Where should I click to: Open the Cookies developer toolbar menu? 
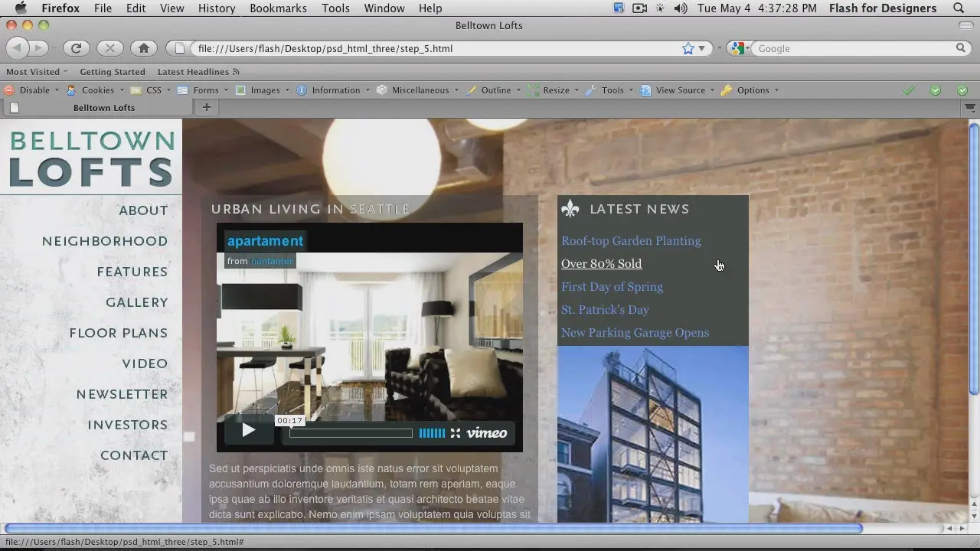pyautogui.click(x=95, y=90)
